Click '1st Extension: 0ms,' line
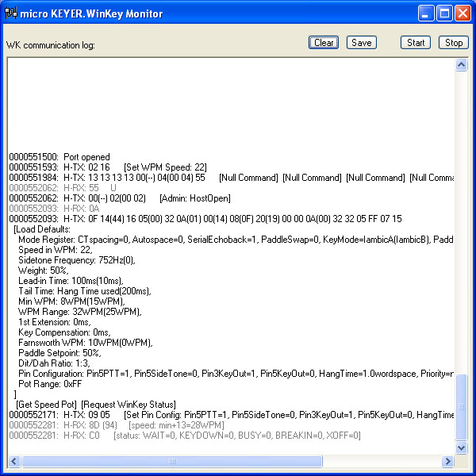Screen dimensions: 476x476 point(54,322)
